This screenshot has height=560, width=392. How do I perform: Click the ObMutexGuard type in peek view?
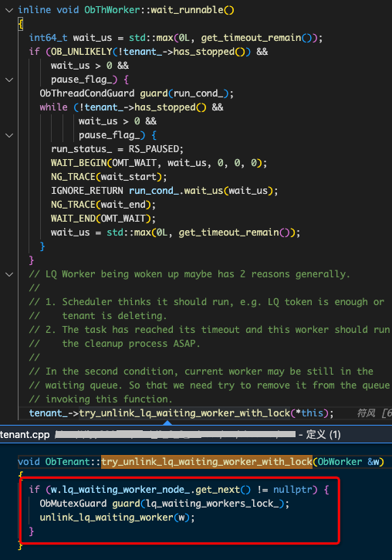point(73,504)
